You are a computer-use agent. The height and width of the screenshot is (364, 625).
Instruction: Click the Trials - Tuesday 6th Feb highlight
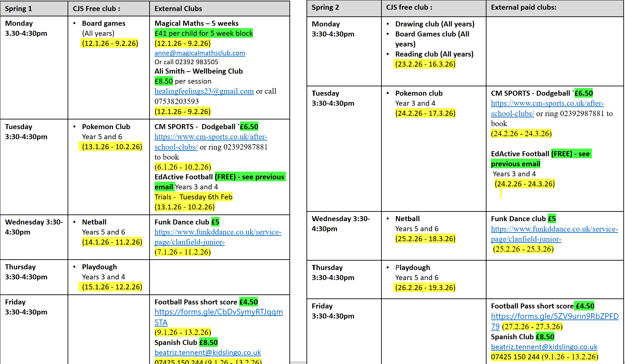tap(193, 197)
